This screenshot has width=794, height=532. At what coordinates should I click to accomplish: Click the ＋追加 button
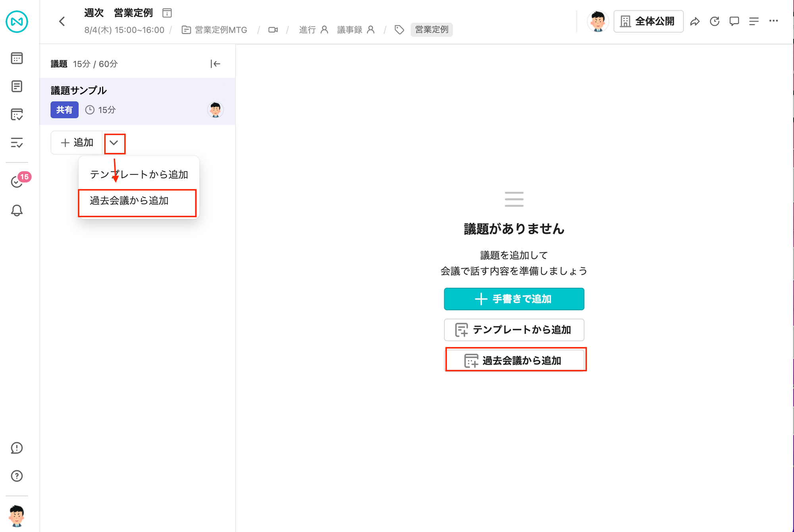click(77, 143)
